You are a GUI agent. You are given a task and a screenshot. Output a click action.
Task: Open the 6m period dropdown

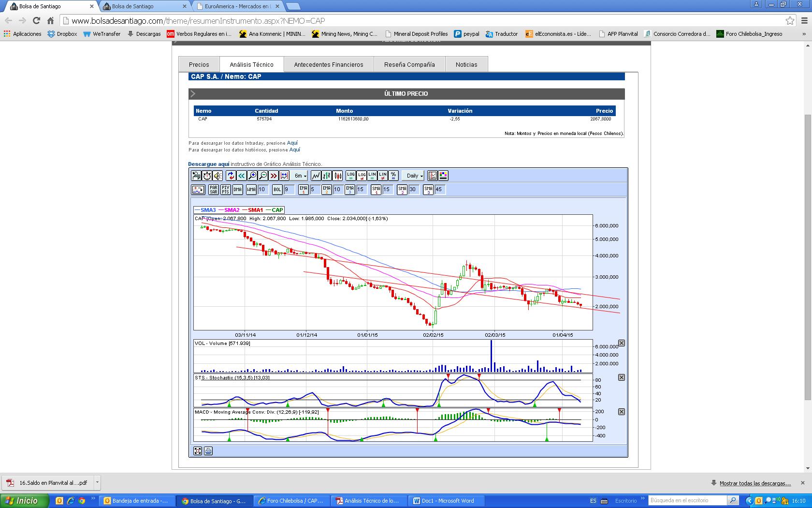click(300, 176)
